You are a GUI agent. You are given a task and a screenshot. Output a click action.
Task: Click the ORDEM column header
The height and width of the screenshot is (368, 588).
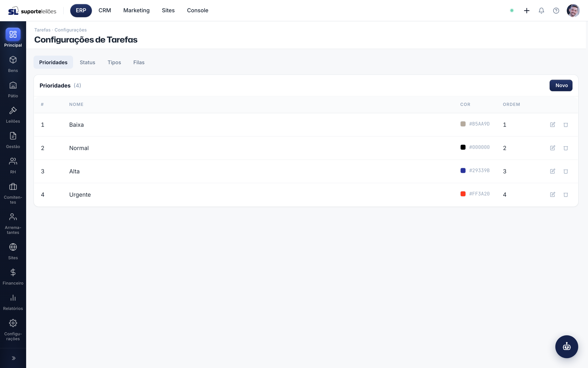[511, 104]
